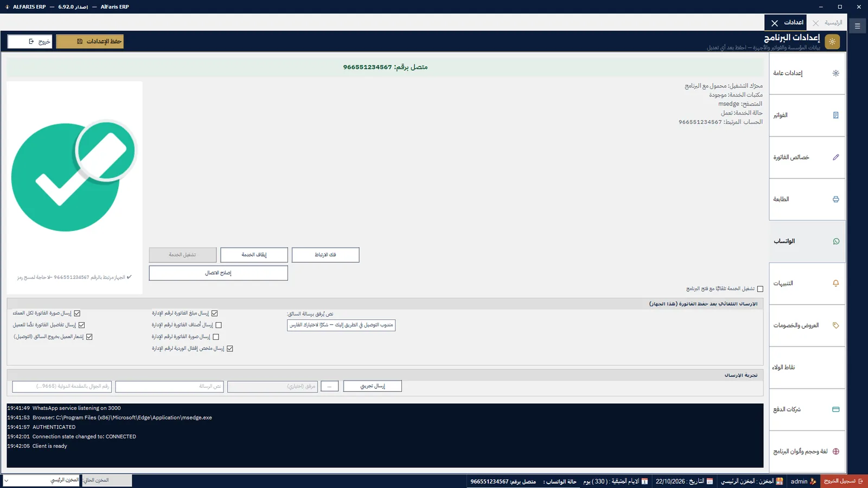Click Unlink (فك الارتباط) button

pos(325,255)
